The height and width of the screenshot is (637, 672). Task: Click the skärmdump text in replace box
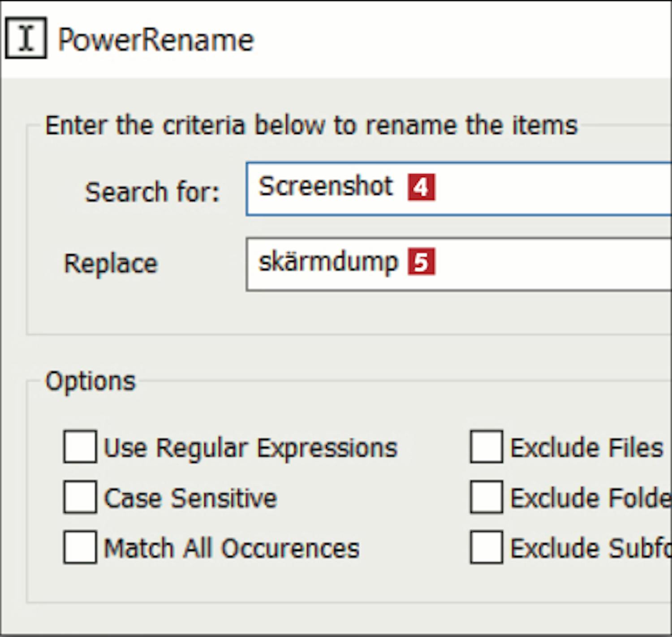(x=328, y=262)
